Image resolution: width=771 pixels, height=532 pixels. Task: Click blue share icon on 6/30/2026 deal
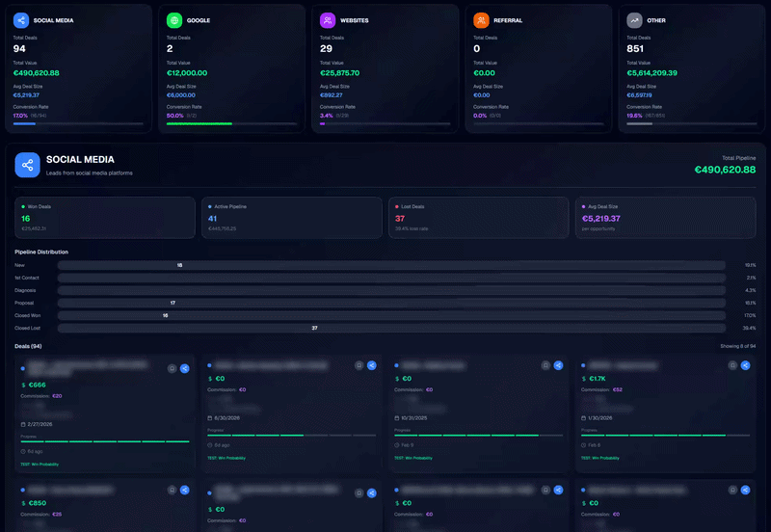point(371,366)
